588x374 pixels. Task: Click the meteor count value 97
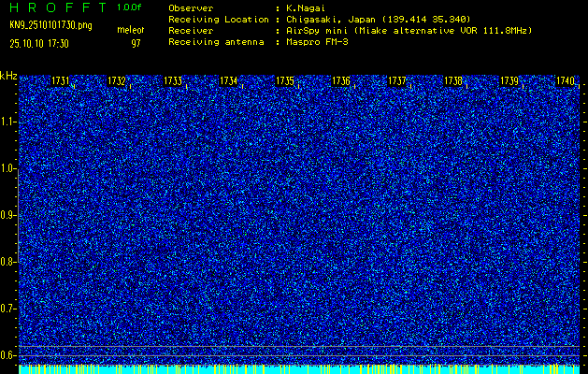pyautogui.click(x=136, y=43)
